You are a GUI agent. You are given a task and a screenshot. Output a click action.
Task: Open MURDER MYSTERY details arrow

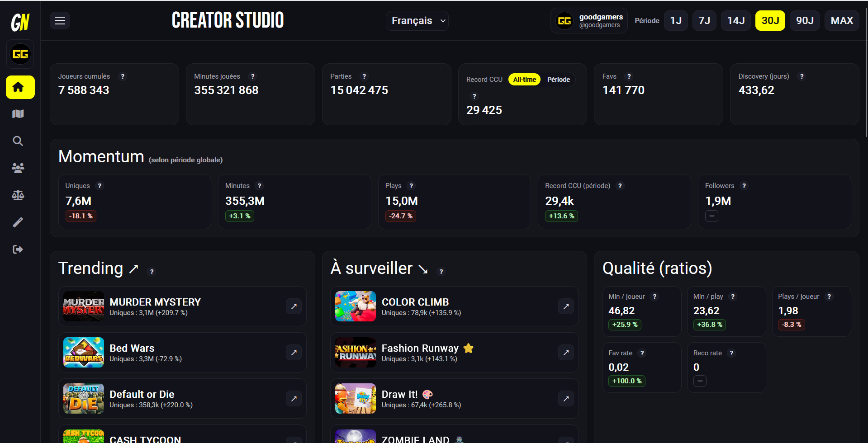[294, 306]
